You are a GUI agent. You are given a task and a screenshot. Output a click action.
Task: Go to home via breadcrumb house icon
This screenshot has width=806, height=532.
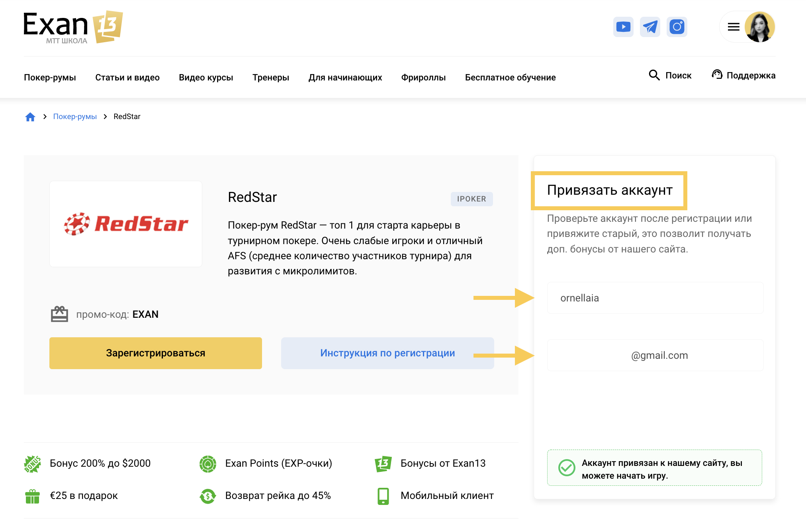[x=30, y=117]
